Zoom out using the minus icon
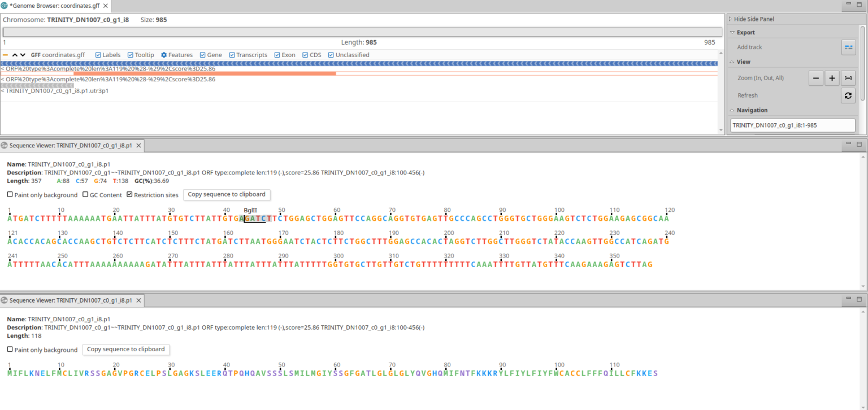This screenshot has width=868, height=410. (x=815, y=78)
